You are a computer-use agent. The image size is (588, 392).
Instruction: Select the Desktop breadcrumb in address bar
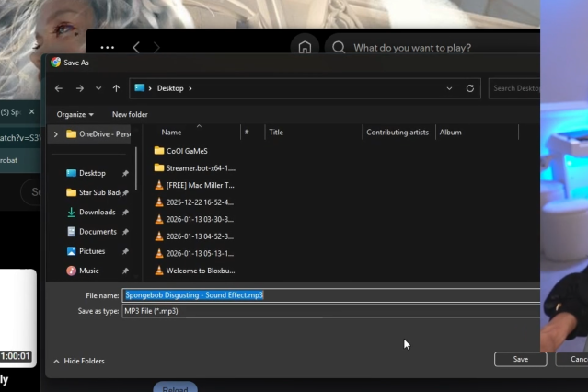(x=170, y=88)
